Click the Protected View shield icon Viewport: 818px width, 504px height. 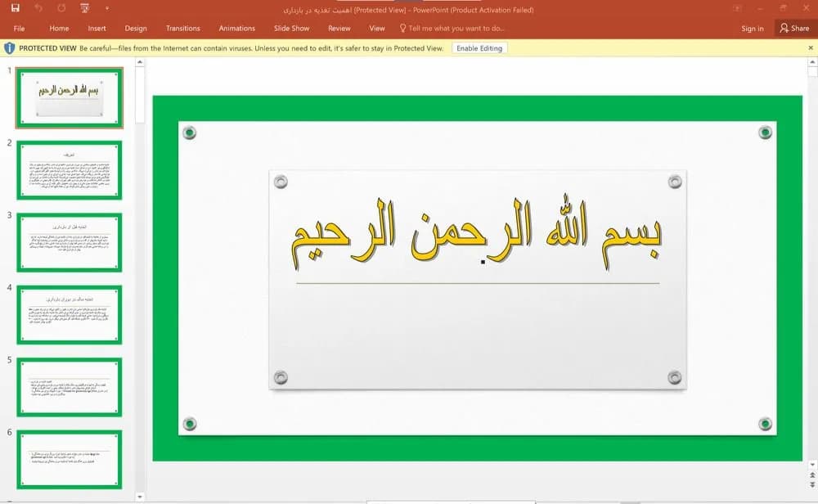pyautogui.click(x=9, y=48)
